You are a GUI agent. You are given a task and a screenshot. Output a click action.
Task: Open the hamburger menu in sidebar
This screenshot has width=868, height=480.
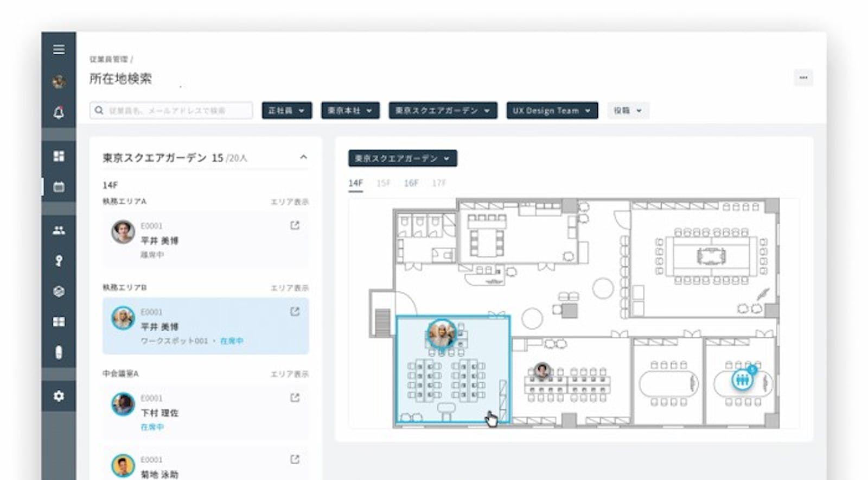[x=59, y=50]
